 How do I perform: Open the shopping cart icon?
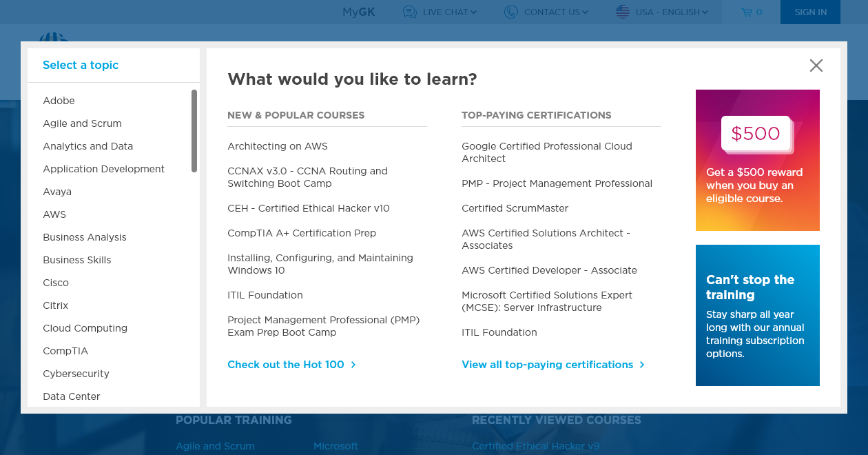click(746, 12)
